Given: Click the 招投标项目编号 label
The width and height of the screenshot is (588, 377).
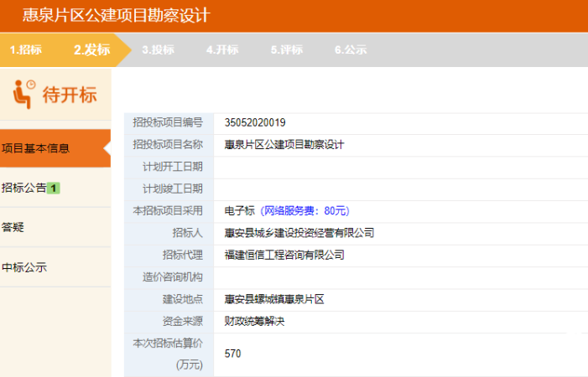Looking at the screenshot, I should pos(168,123).
